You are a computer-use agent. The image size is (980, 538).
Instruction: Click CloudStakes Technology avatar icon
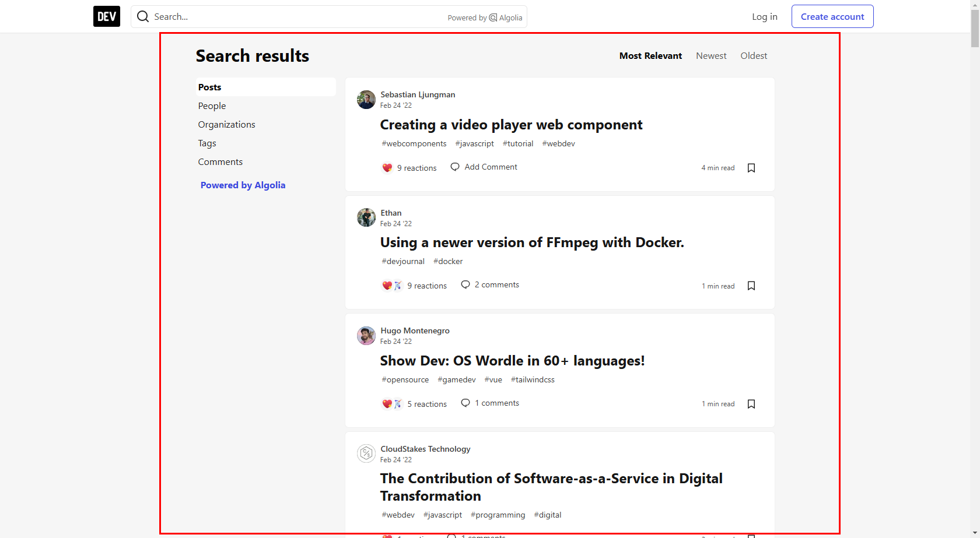(x=366, y=453)
